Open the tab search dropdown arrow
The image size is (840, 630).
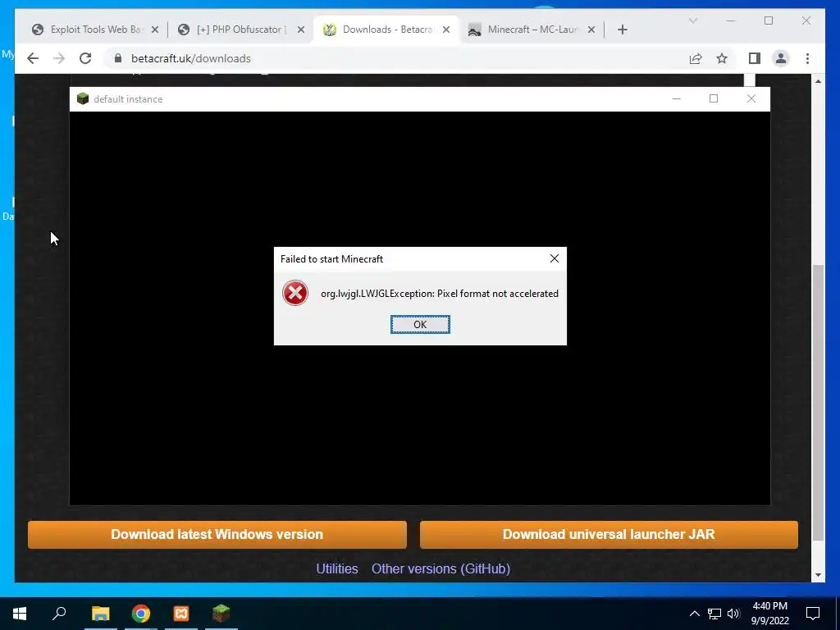[692, 21]
